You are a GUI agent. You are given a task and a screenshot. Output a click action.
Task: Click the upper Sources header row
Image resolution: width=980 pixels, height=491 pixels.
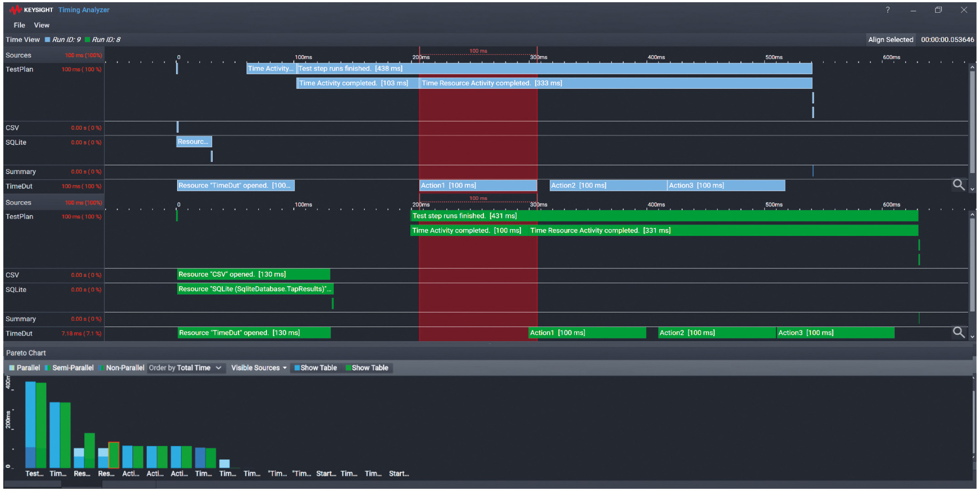pyautogui.click(x=54, y=55)
